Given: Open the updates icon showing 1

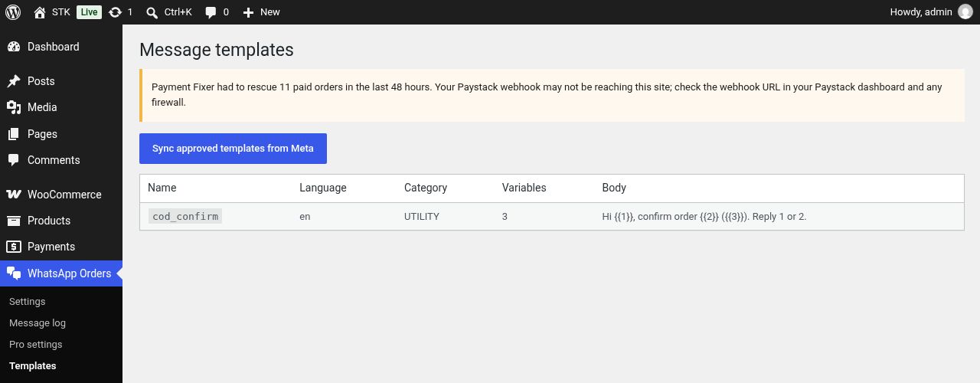Looking at the screenshot, I should click(x=115, y=12).
